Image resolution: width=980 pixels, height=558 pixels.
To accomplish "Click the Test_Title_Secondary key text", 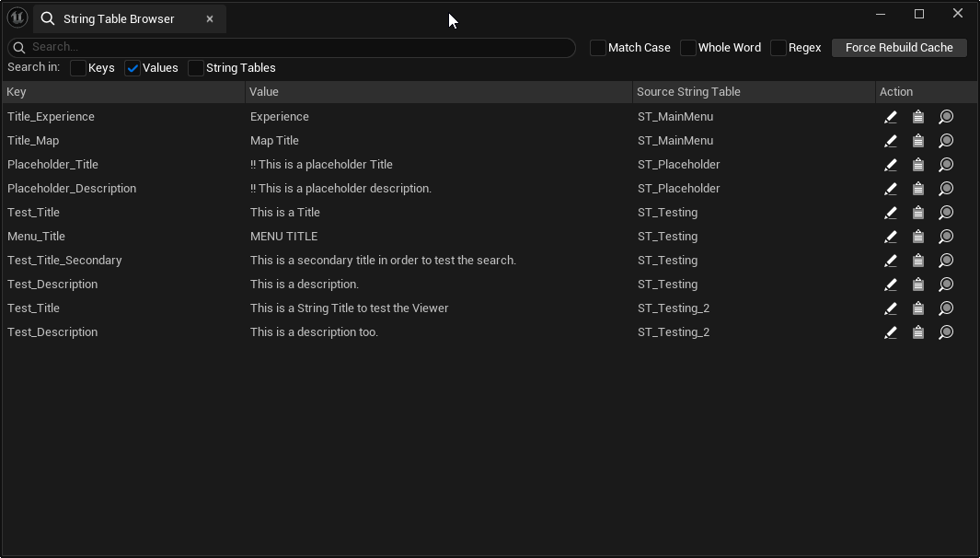I will click(64, 261).
